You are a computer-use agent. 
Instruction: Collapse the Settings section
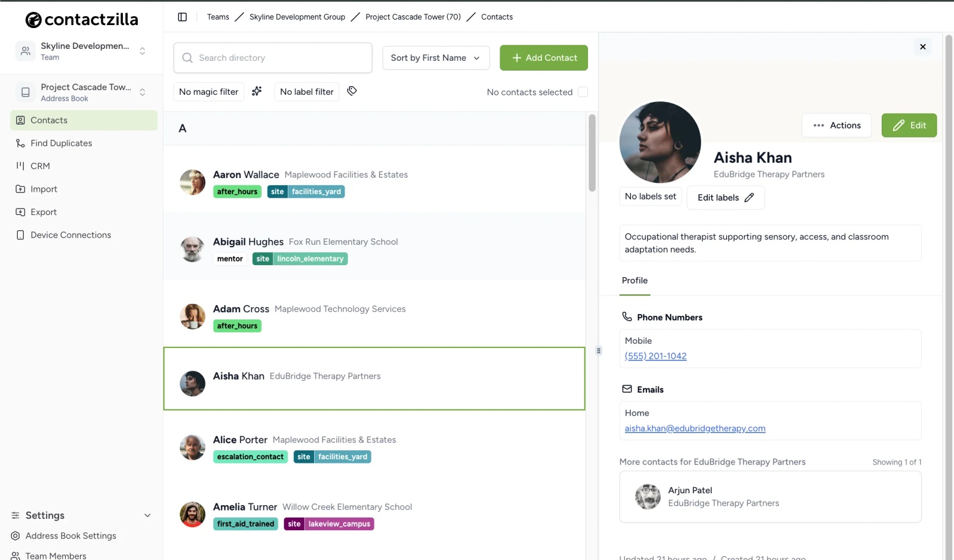[81, 515]
